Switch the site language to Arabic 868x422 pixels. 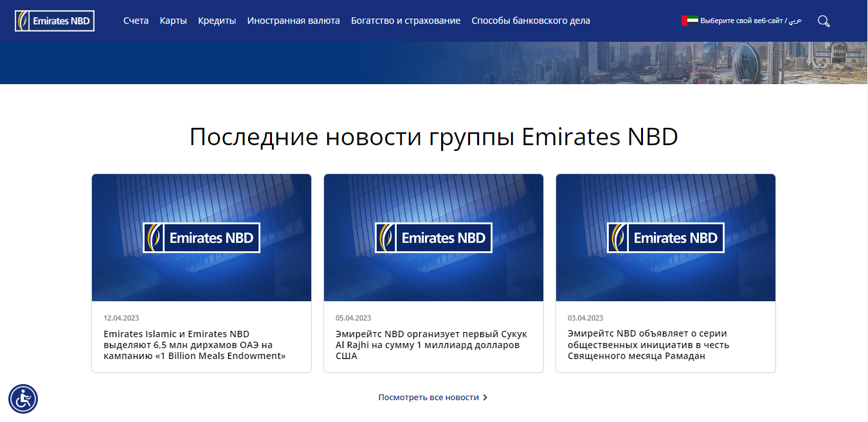pos(795,21)
